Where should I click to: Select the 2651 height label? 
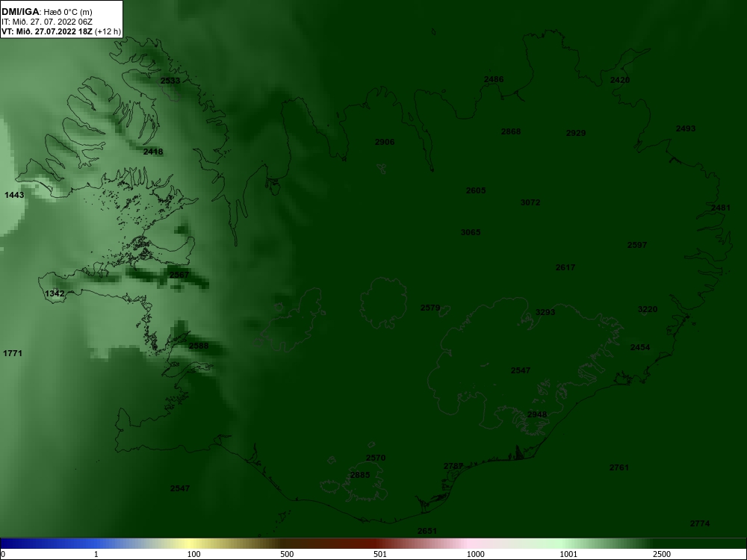(x=427, y=531)
